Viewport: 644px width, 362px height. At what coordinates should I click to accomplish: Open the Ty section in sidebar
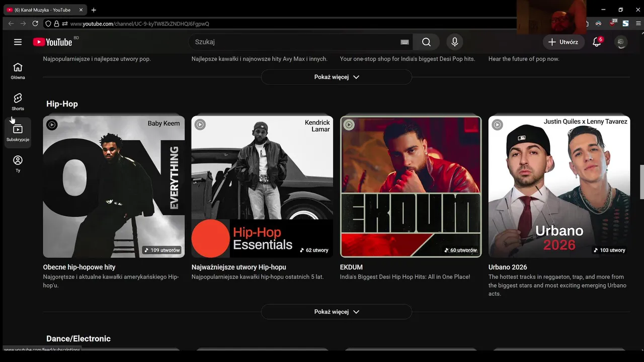(x=18, y=164)
